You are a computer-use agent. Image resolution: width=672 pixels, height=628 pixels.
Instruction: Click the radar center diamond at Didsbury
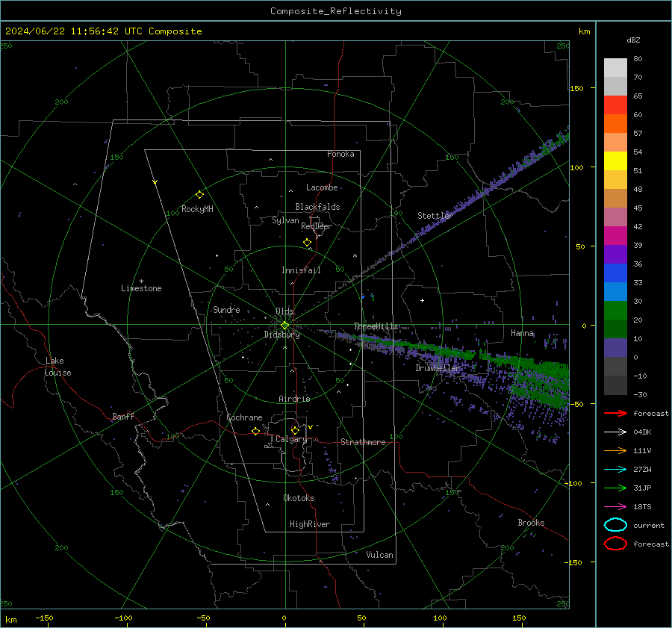tap(285, 326)
